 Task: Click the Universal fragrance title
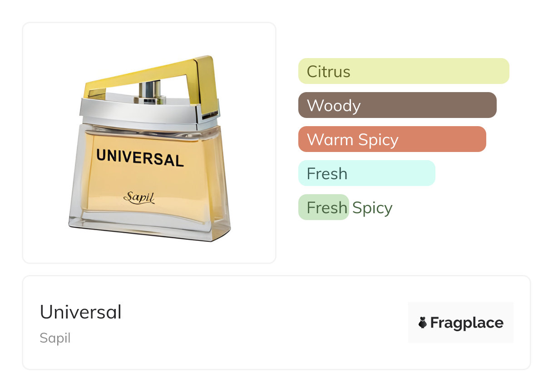[81, 312]
